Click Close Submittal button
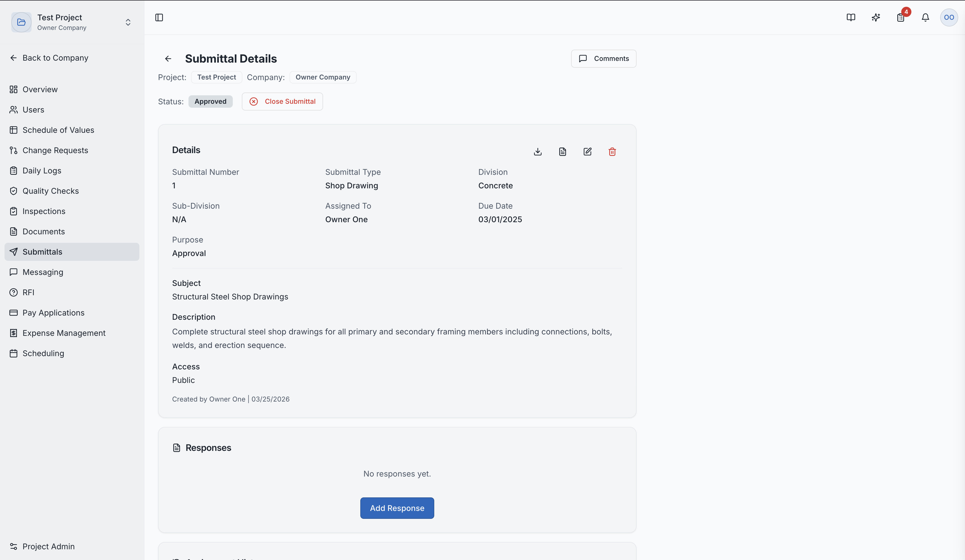Screen dimensions: 965x560 pyautogui.click(x=282, y=102)
